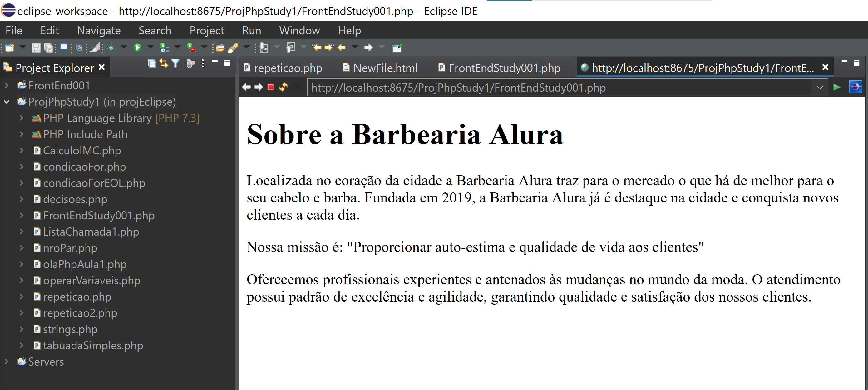Toggle Link with Editor in Project Explorer
868x390 pixels.
point(163,63)
